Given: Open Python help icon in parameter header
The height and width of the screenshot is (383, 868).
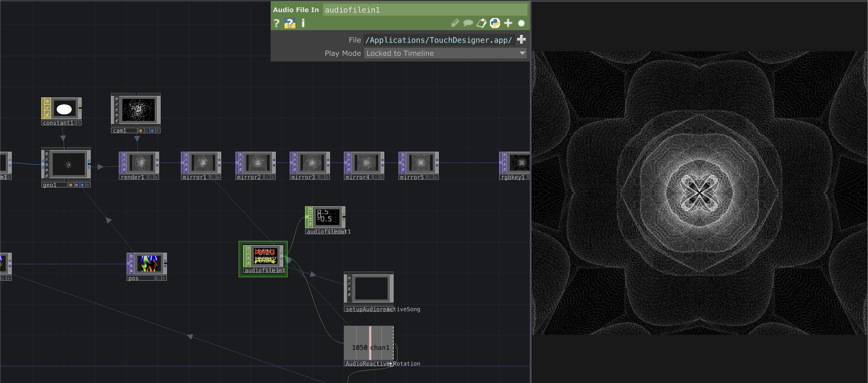Looking at the screenshot, I should [290, 23].
